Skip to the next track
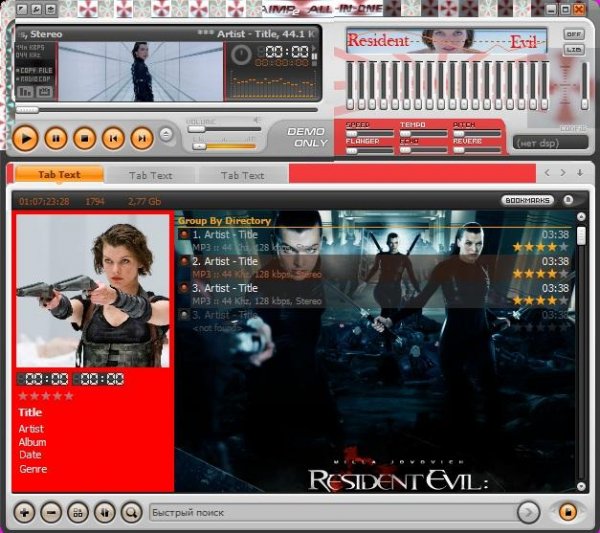Viewport: 600px width, 533px height. (142, 138)
